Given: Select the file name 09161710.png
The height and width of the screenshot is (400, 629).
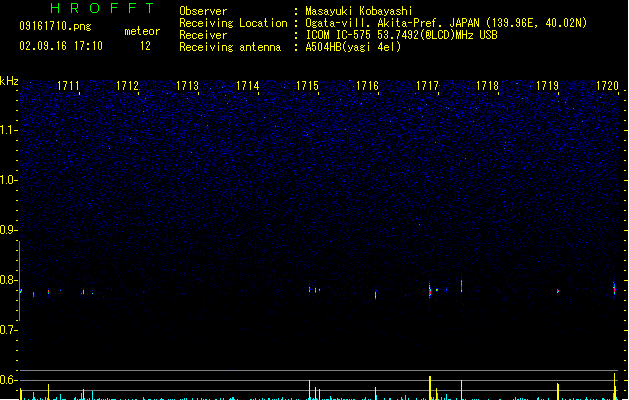Looking at the screenshot, I should point(55,26).
